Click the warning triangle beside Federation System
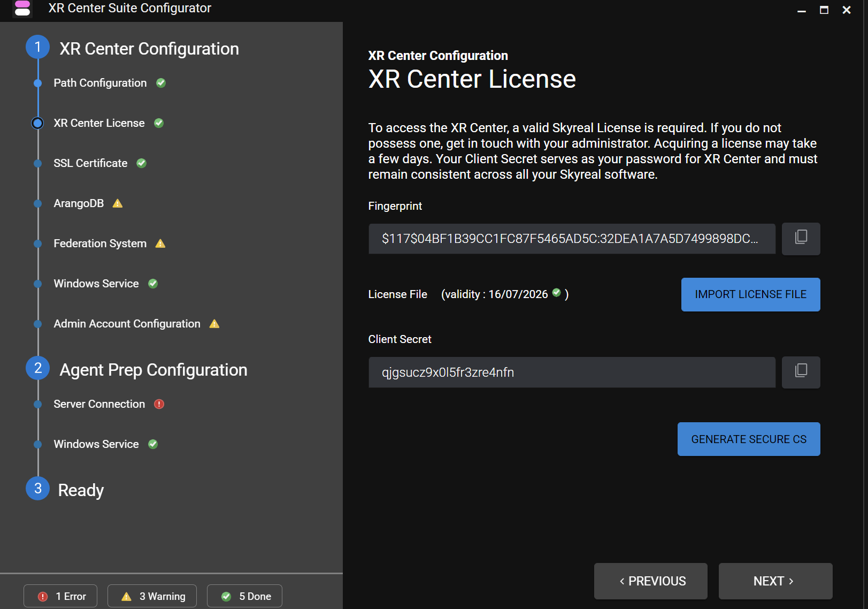This screenshot has width=868, height=609. point(160,243)
